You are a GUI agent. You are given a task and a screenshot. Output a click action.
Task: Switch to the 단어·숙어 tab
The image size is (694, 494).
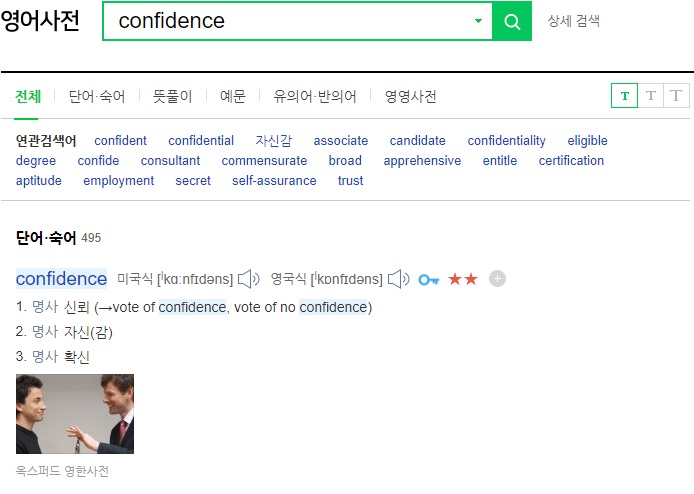tap(97, 96)
